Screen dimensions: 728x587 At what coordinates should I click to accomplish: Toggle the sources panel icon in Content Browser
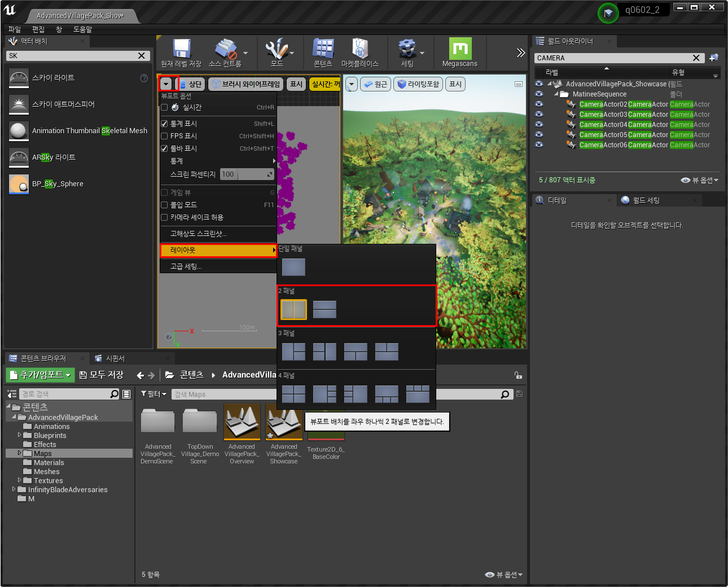point(11,394)
